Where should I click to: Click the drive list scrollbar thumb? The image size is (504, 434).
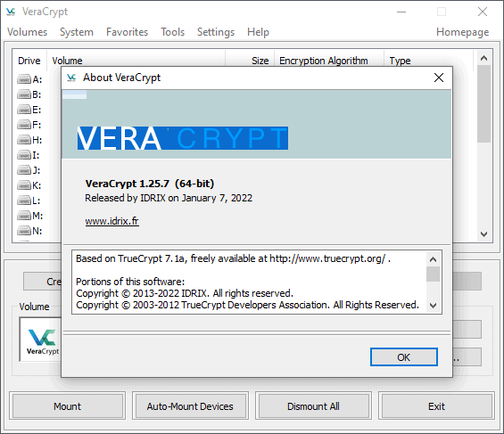(x=483, y=103)
